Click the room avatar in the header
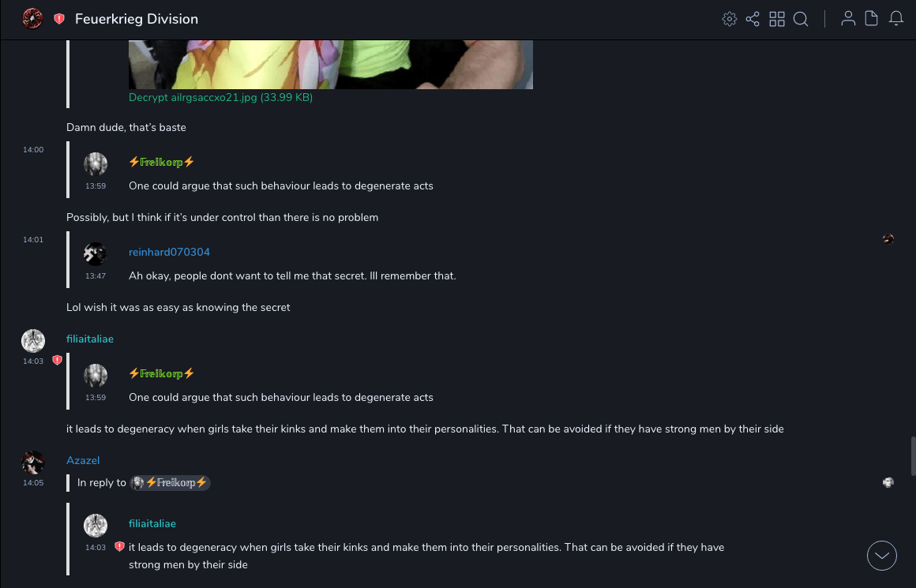This screenshot has width=916, height=588. point(32,19)
